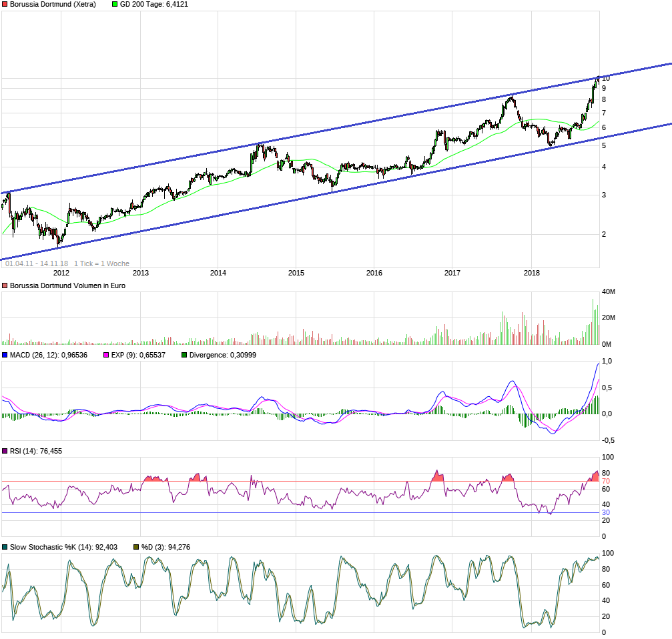Click the 'EXP (9): 0,65537' label
Image resolution: width=672 pixels, height=639 pixels.
[138, 355]
